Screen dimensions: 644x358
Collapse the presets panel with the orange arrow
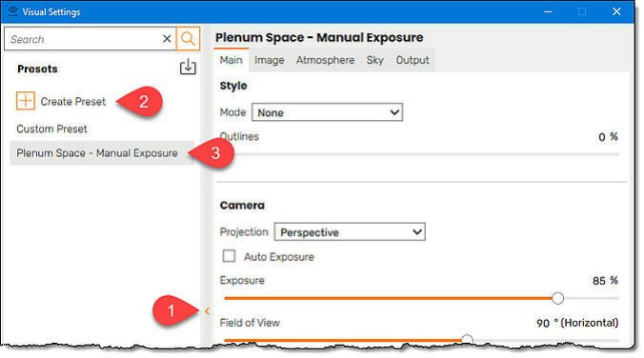coord(207,311)
